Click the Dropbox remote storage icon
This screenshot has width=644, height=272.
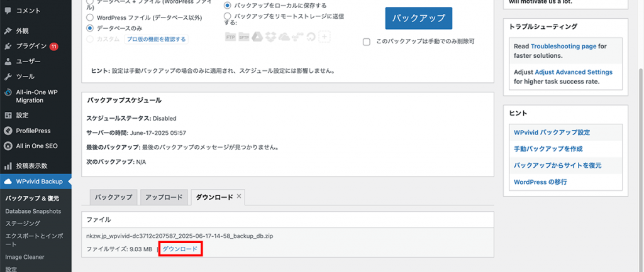(270, 36)
